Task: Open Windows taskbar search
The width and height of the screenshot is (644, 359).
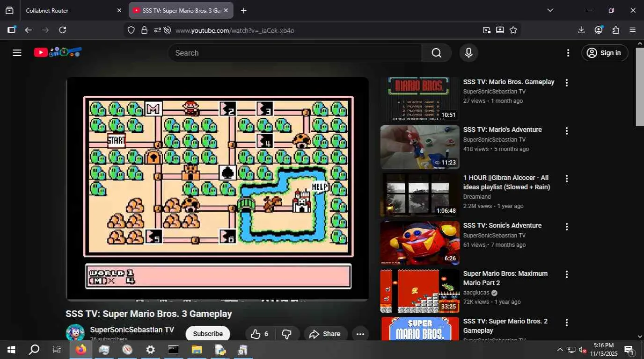Action: pos(34,350)
